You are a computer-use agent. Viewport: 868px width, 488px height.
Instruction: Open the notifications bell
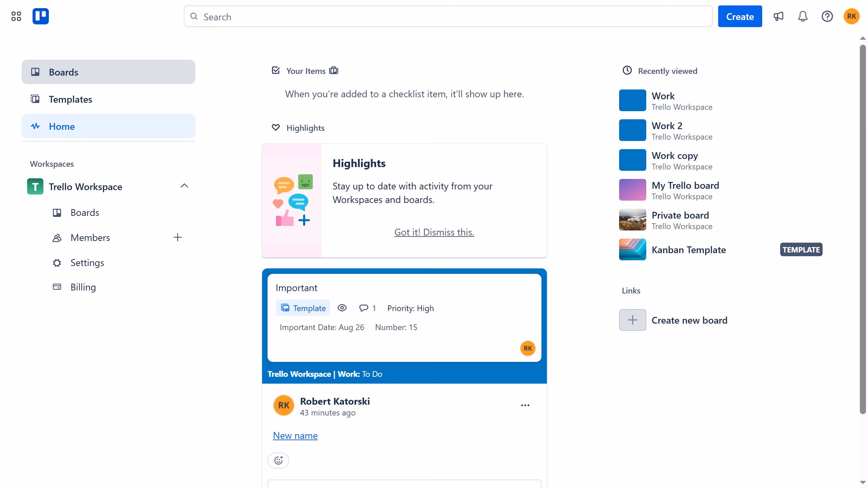click(x=803, y=16)
